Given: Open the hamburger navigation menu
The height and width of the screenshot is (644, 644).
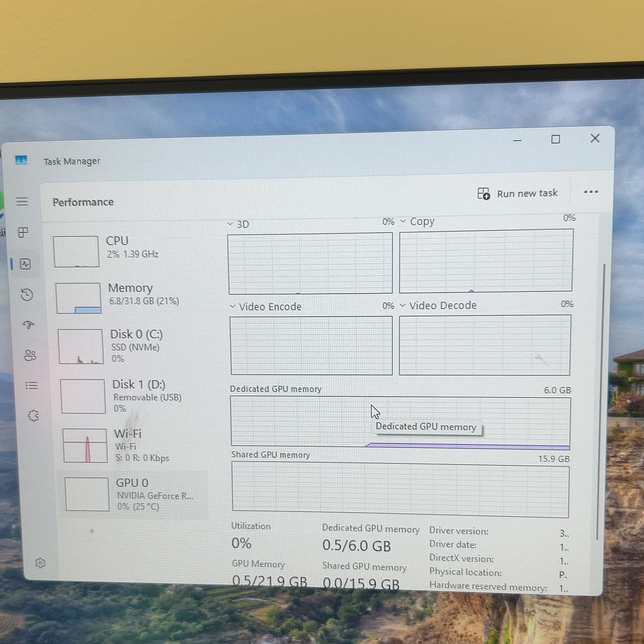Looking at the screenshot, I should click(22, 202).
